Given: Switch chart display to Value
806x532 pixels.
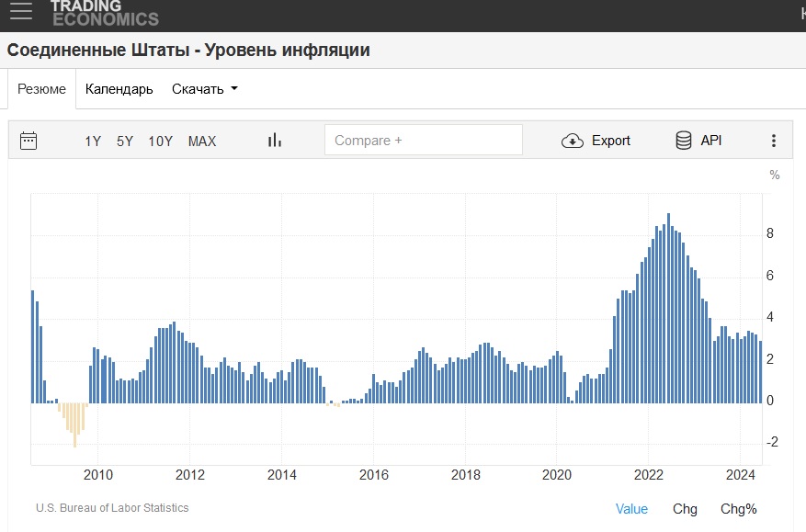Looking at the screenshot, I should tap(631, 509).
